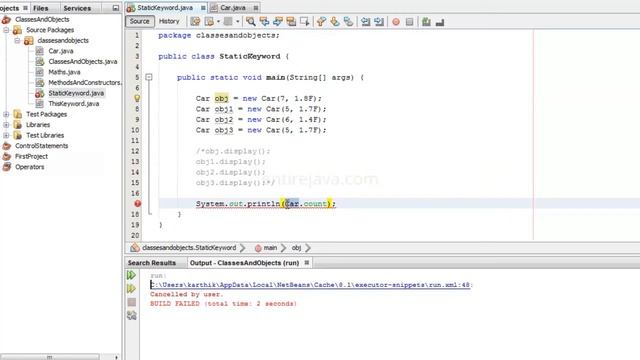Re-run with different parameters yellow arrows icon
Image resolution: width=640 pixels, height=360 pixels.
click(131, 289)
